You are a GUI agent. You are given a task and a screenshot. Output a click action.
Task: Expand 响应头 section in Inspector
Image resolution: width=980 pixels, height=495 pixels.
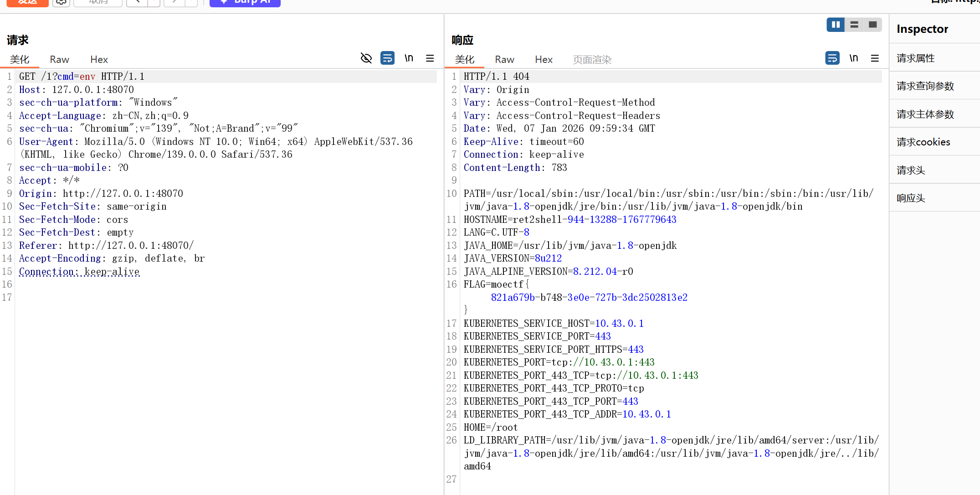tap(911, 198)
